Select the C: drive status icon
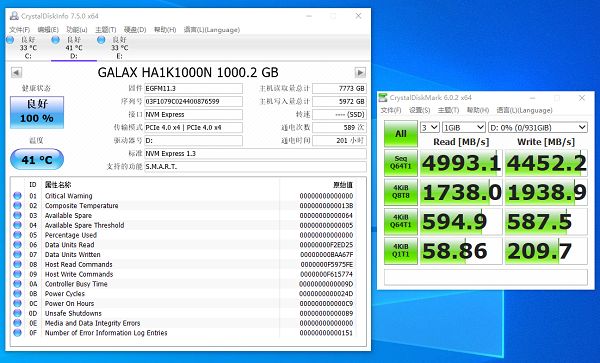 coord(10,40)
